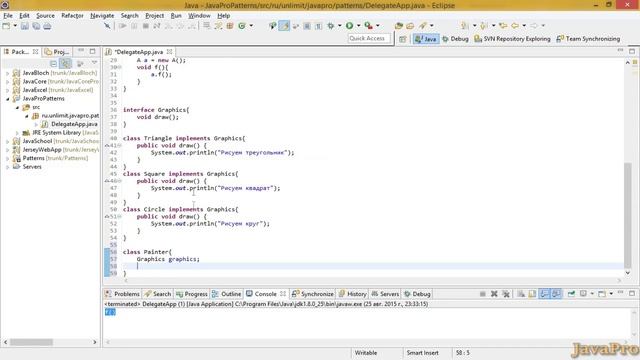The height and width of the screenshot is (360, 640).
Task: Click the New Java Class green icon
Action: coord(242,26)
